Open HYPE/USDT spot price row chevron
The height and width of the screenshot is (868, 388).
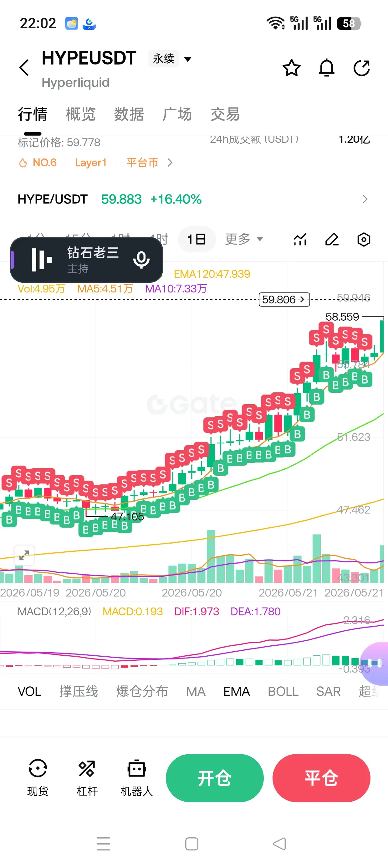coord(365,199)
